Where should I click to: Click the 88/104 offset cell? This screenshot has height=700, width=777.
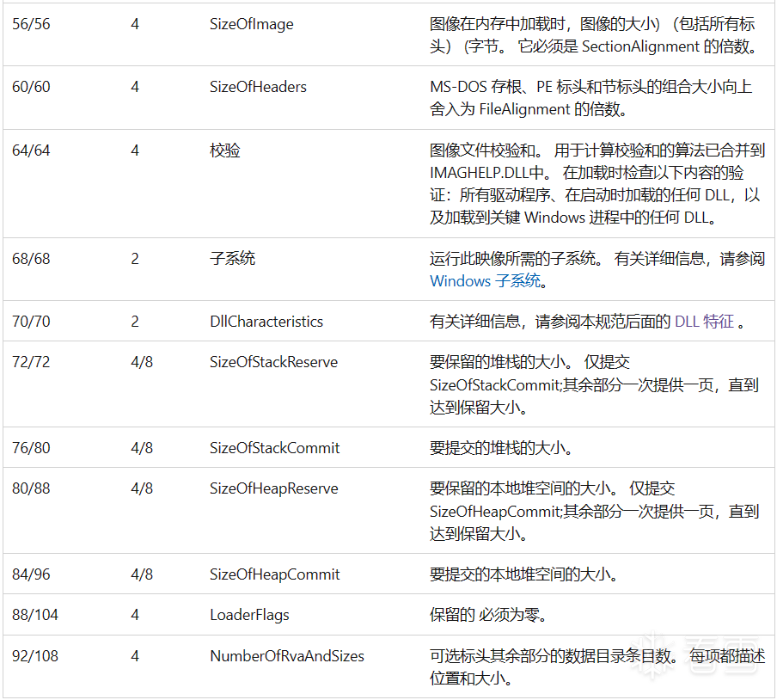[35, 615]
